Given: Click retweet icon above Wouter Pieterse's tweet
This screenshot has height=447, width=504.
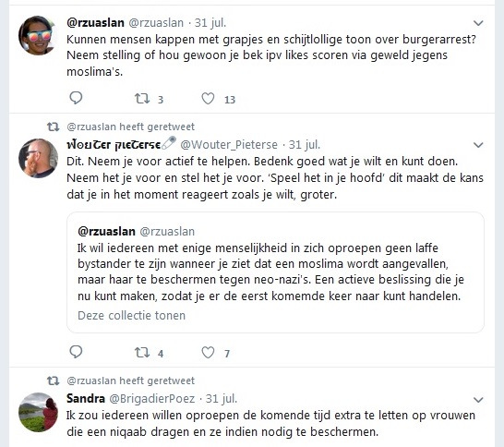Looking at the screenshot, I should tap(53, 127).
